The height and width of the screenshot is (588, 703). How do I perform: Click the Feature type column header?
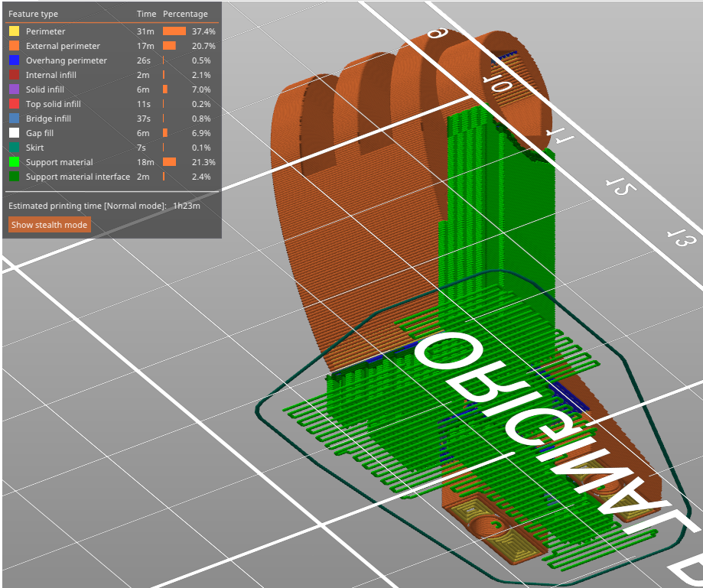[33, 14]
